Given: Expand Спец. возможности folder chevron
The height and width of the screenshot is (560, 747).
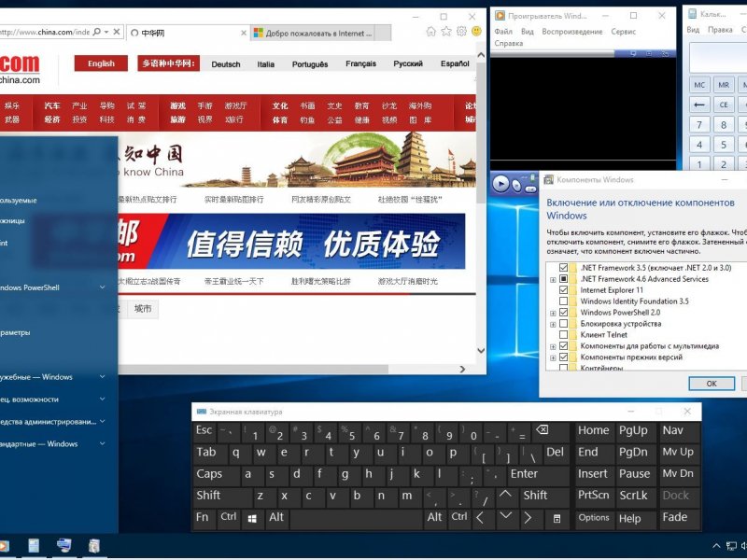Looking at the screenshot, I should [102, 399].
